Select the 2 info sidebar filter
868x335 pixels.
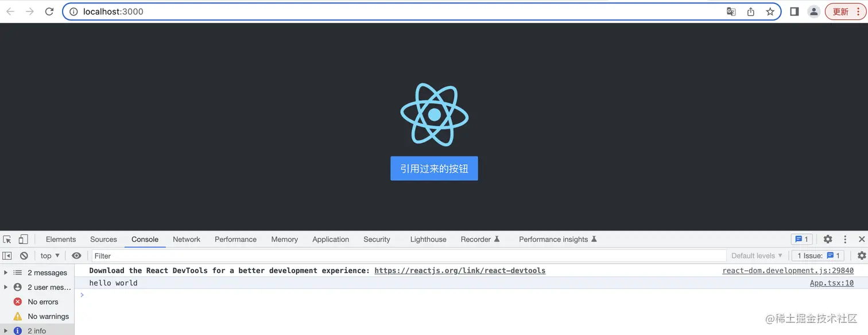(x=37, y=330)
